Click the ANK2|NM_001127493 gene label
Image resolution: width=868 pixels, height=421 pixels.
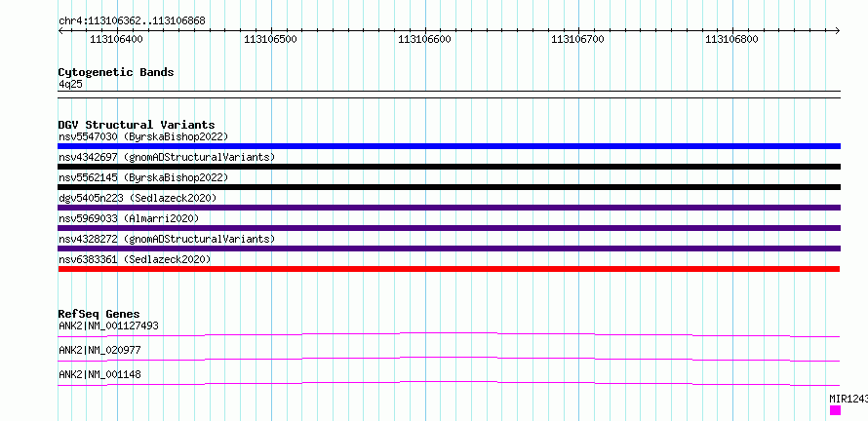tap(108, 325)
